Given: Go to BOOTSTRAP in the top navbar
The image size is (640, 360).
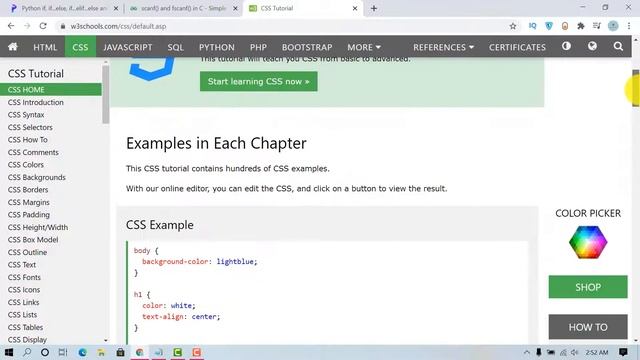Looking at the screenshot, I should (307, 47).
